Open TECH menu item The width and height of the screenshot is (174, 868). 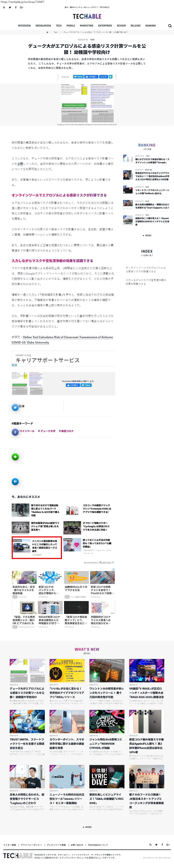[59, 26]
